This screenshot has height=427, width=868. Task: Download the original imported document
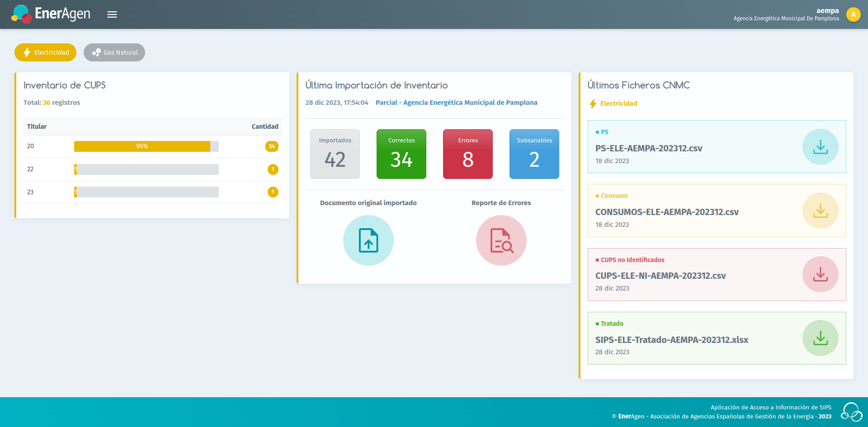click(368, 240)
